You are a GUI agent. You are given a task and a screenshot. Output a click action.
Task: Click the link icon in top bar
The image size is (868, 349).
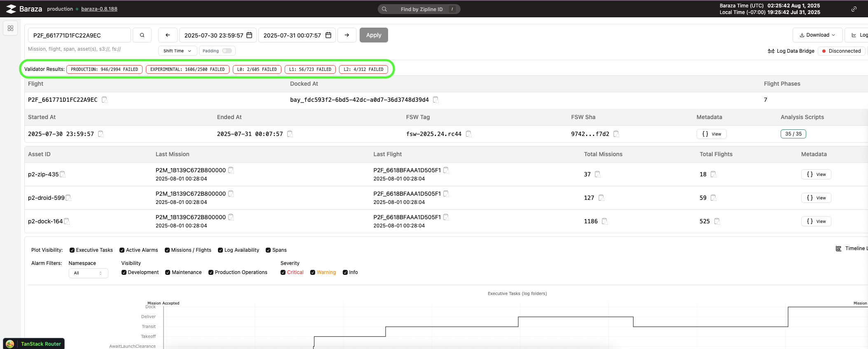854,9
